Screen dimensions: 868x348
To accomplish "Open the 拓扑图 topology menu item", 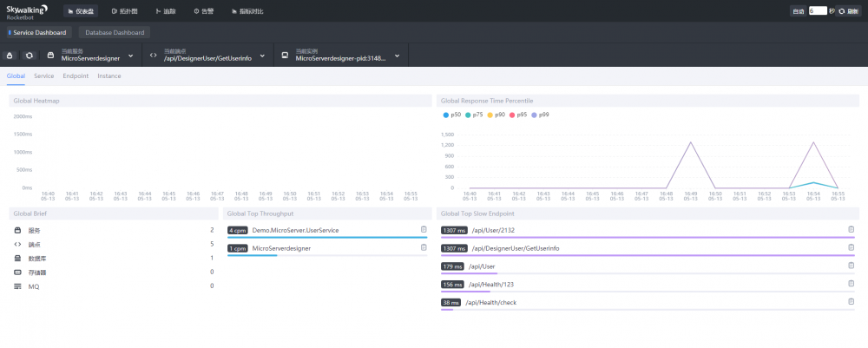I will (126, 11).
